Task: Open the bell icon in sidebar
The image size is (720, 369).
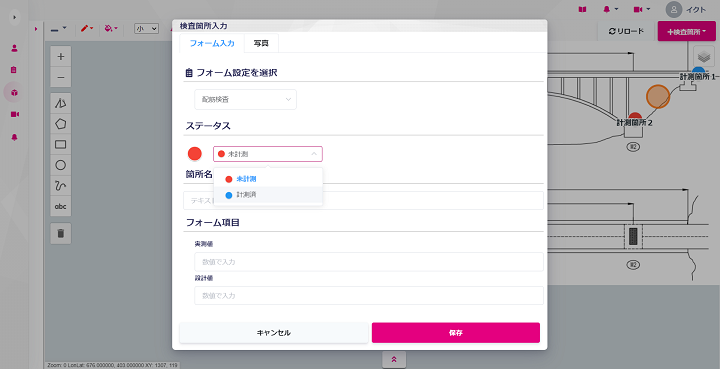Action: pyautogui.click(x=14, y=137)
